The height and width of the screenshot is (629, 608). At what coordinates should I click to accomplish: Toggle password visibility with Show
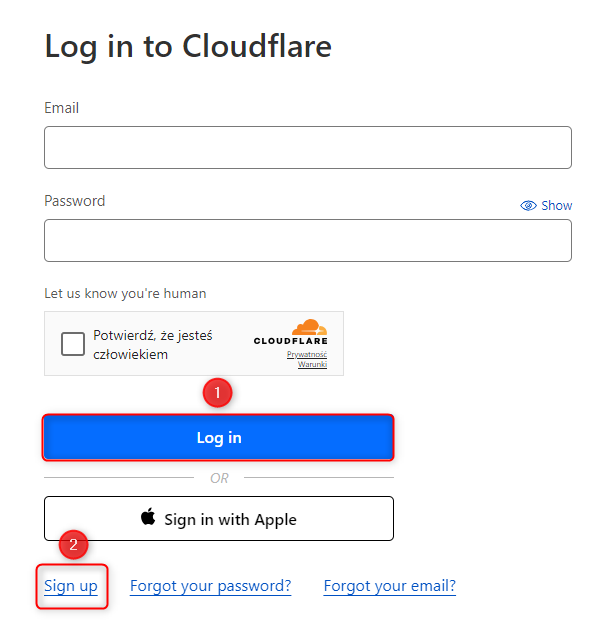click(x=546, y=205)
